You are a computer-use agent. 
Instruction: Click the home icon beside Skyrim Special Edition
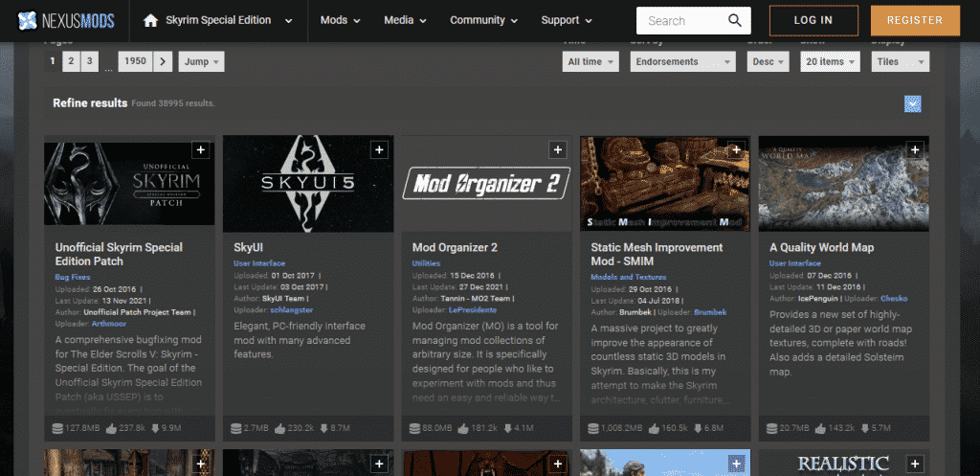[150, 20]
